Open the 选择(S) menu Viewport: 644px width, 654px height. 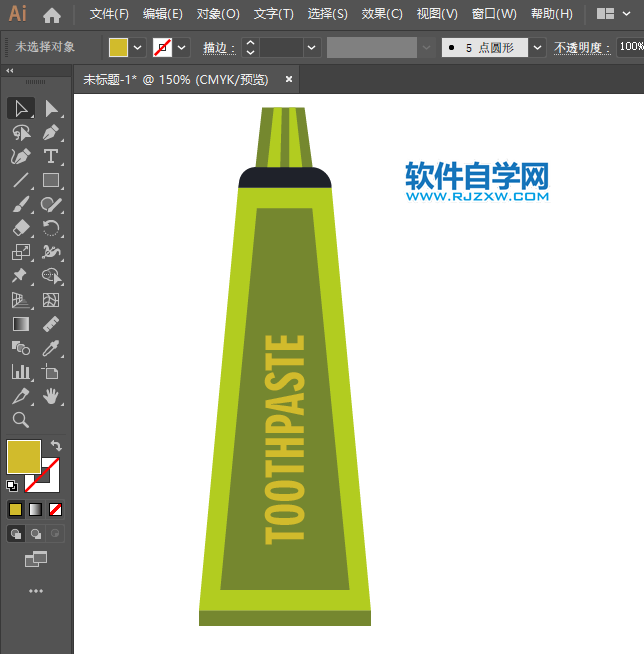(327, 14)
